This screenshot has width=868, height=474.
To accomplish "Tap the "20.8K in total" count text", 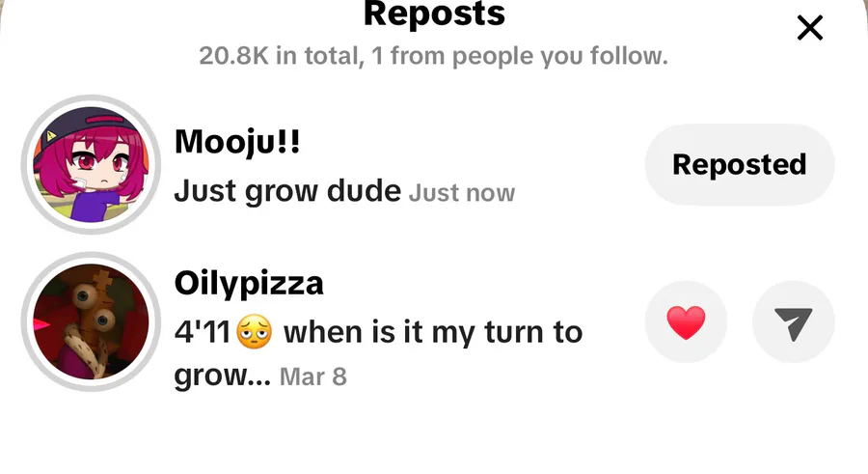I will [274, 56].
